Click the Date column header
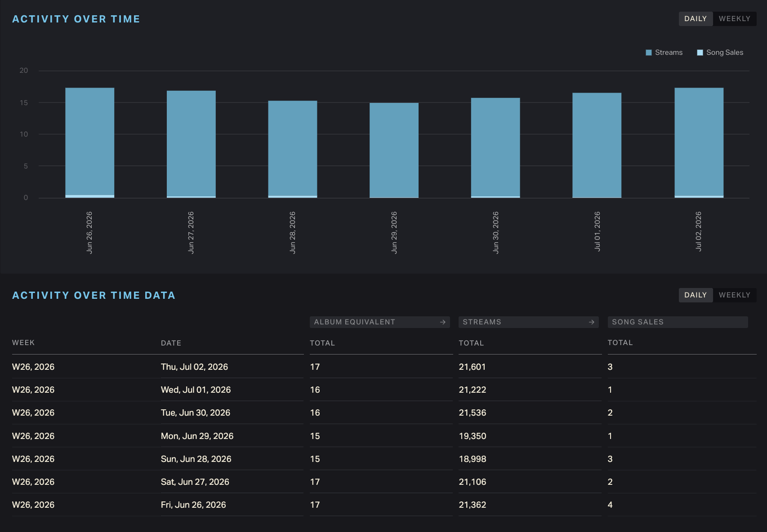 click(x=171, y=343)
